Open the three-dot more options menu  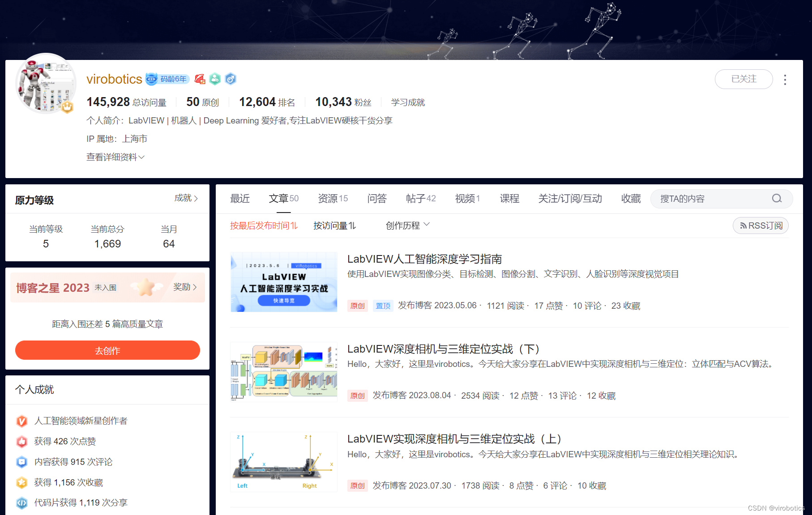[785, 80]
